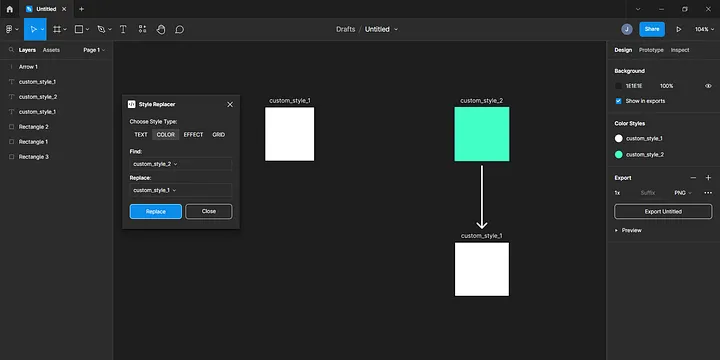Select the Comment tool

point(180,29)
